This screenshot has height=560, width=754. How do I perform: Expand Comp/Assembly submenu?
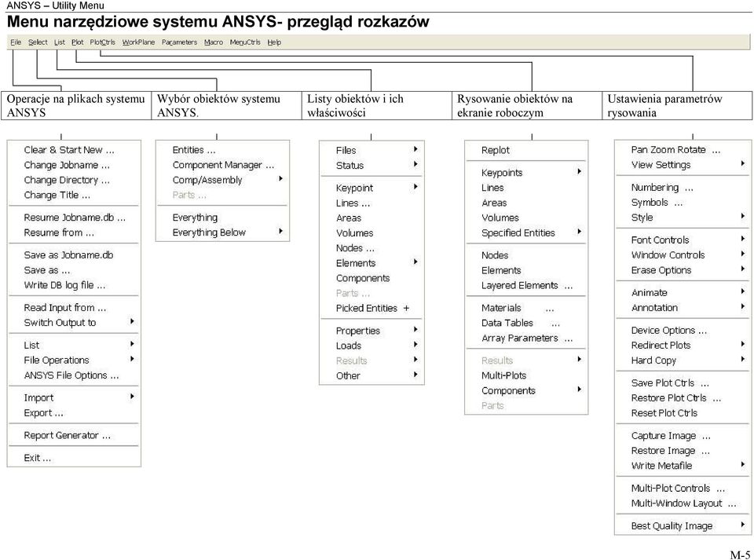(222, 180)
